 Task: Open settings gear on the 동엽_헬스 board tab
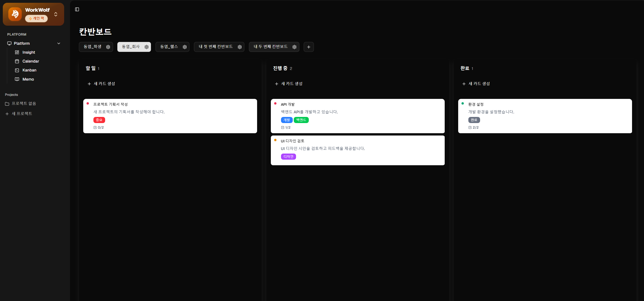[x=185, y=47]
